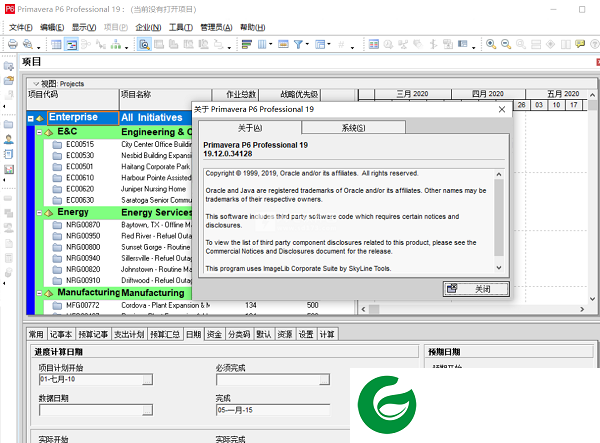Click the 关闭 button in About dialog
Screen dimensions: 600x443
[x=476, y=289]
